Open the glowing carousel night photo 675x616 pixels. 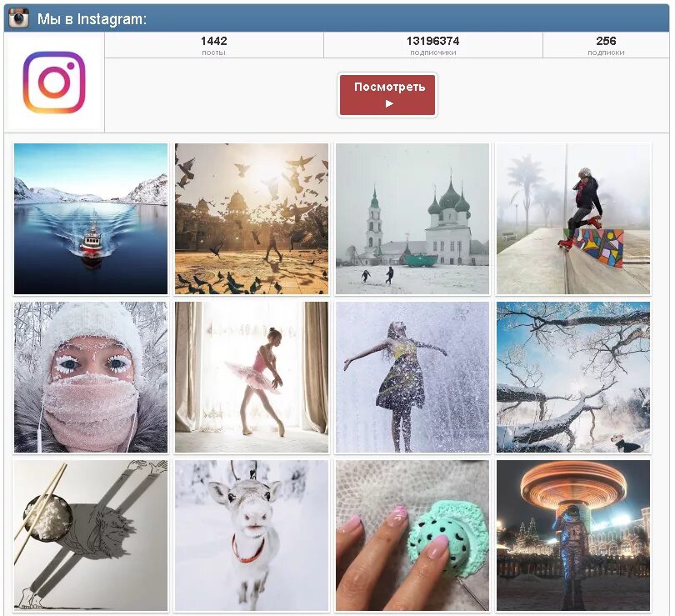click(x=573, y=535)
